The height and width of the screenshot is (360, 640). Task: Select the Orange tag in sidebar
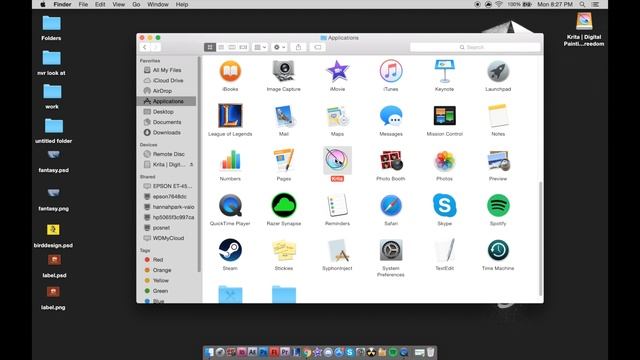tap(167, 270)
